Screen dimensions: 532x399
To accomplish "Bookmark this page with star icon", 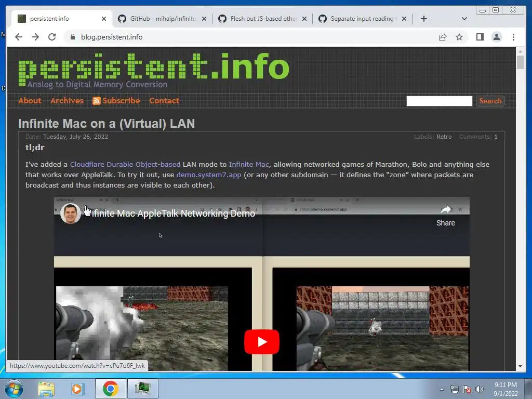I will 459,37.
